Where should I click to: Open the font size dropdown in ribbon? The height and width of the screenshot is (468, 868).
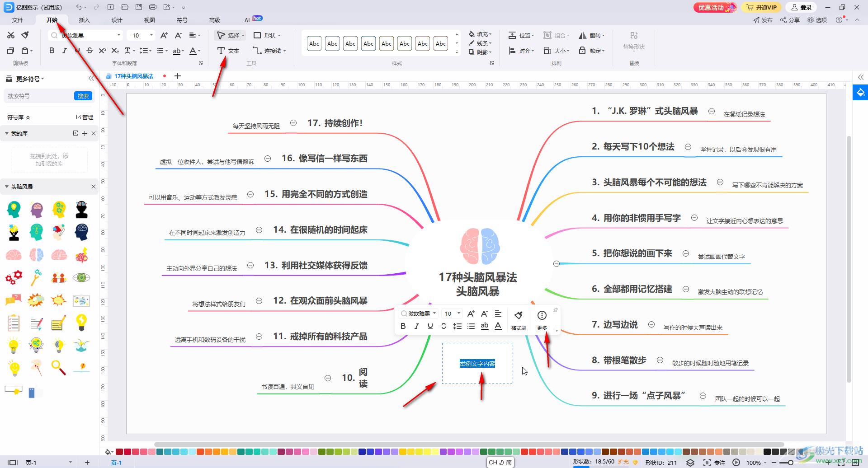tap(151, 35)
